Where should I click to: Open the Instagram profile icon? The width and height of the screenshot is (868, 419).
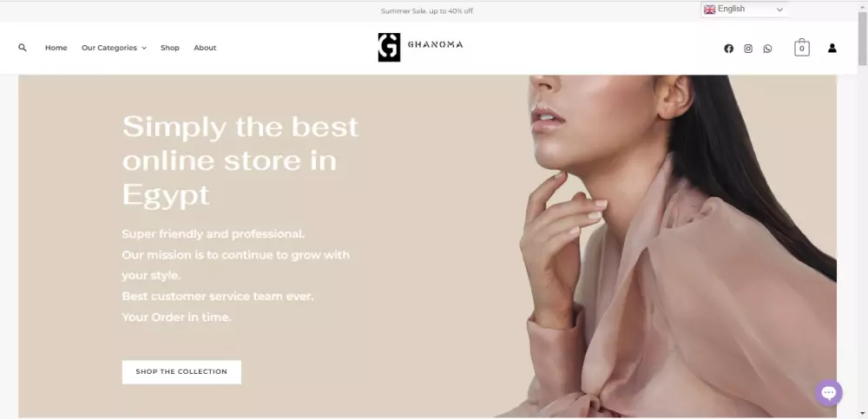(748, 49)
